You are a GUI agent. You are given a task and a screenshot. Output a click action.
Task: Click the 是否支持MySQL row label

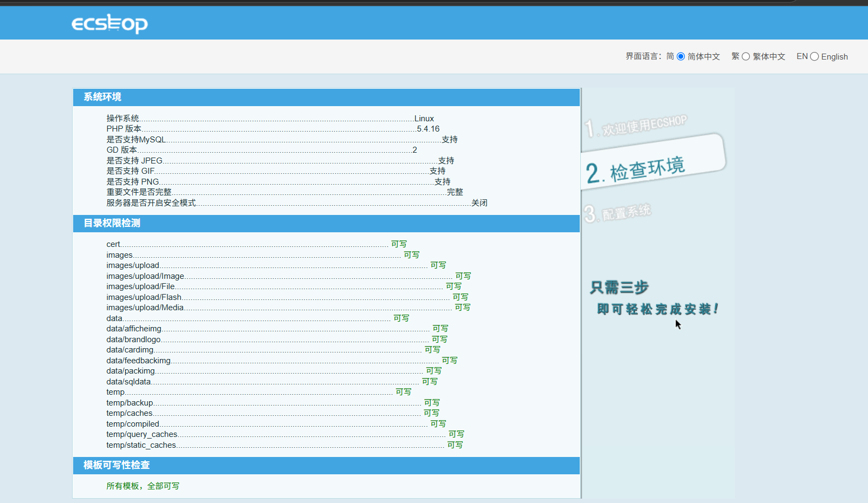pyautogui.click(x=136, y=140)
